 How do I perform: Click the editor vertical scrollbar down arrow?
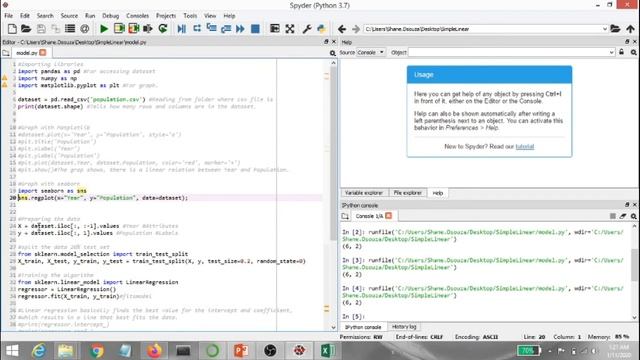(x=333, y=327)
